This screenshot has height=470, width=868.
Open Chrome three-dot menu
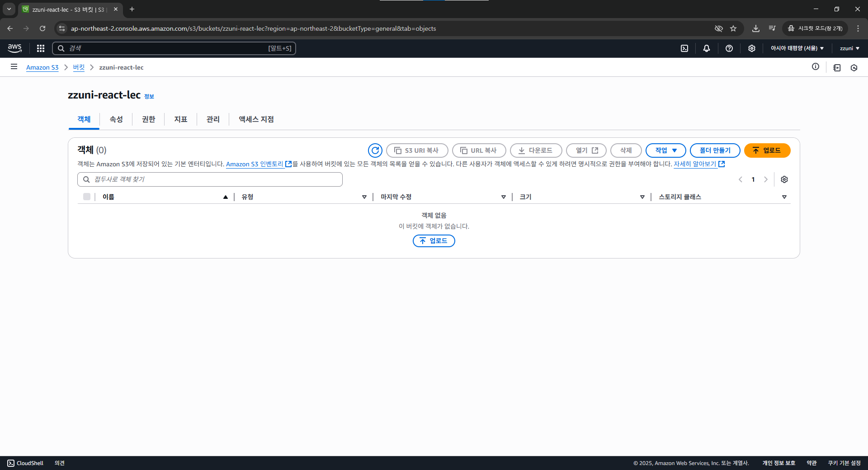click(858, 28)
